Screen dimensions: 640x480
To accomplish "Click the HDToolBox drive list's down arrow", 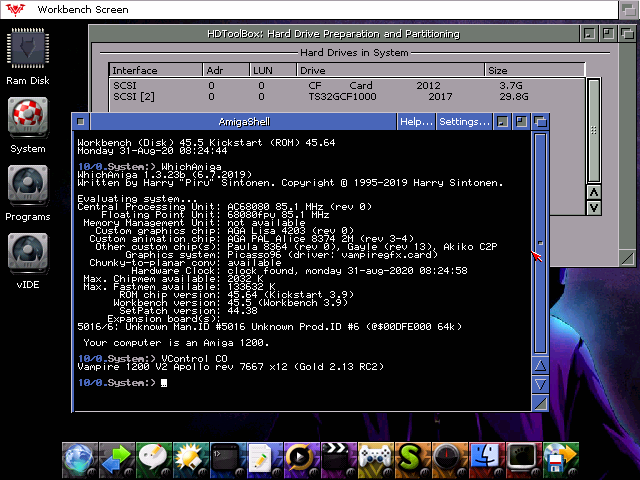I will click(x=594, y=208).
